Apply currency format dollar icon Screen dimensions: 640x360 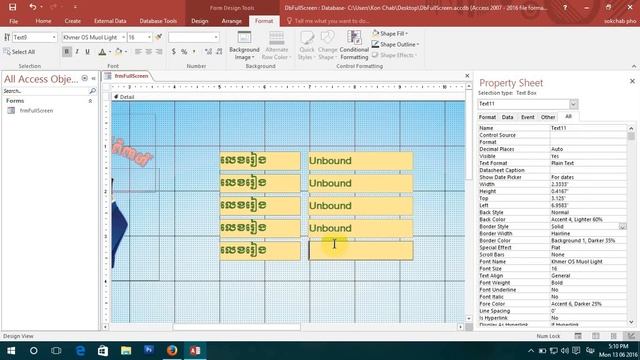[173, 52]
